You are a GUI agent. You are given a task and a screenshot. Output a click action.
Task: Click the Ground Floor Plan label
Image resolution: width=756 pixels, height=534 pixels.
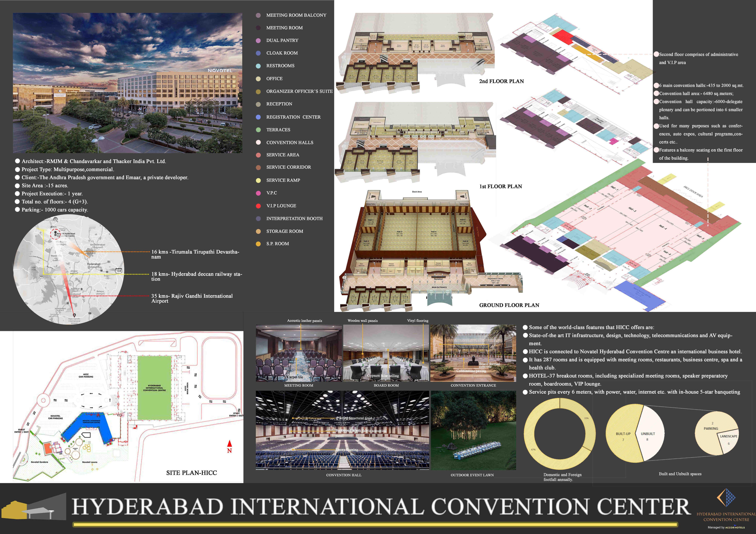(x=509, y=305)
